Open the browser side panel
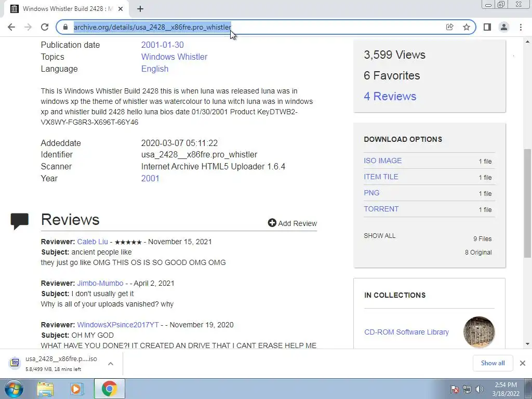The height and width of the screenshot is (399, 532). pyautogui.click(x=487, y=27)
